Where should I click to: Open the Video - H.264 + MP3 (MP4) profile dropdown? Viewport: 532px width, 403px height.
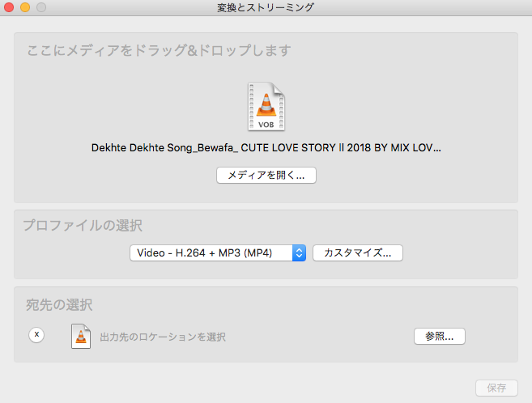(218, 252)
